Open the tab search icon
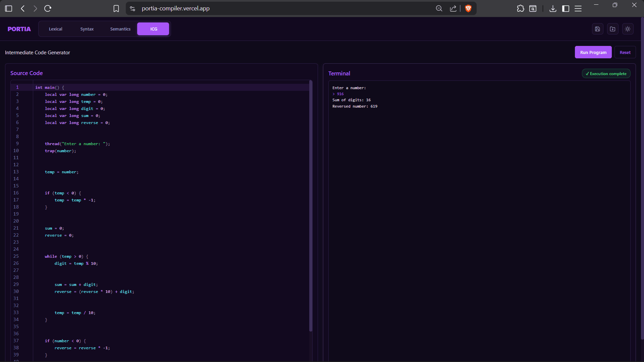The image size is (644, 362). (533, 8)
